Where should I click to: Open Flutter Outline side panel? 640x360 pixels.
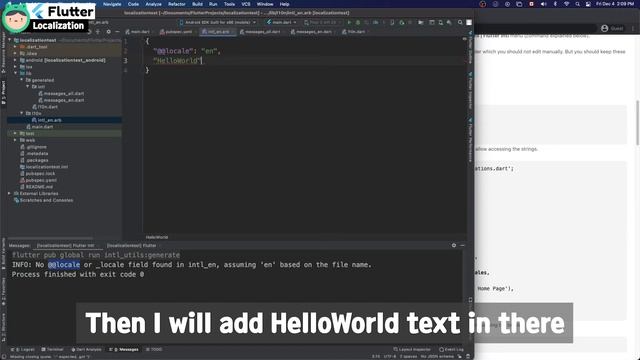point(470,48)
